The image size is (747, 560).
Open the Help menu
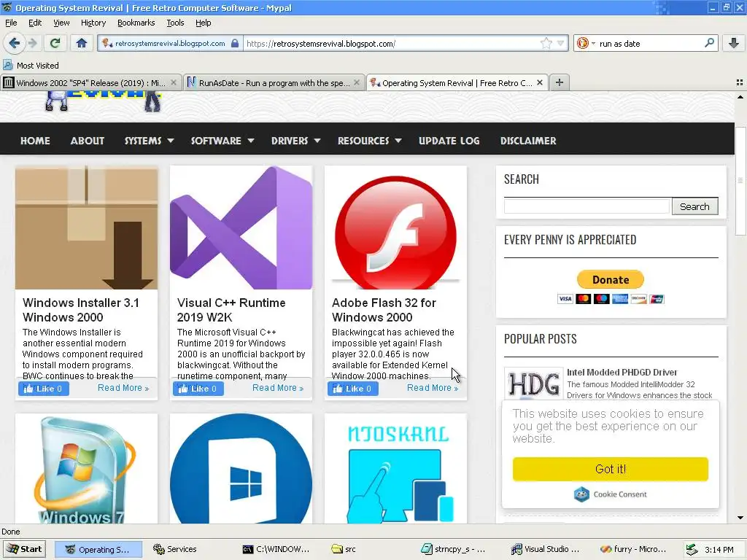pos(203,23)
